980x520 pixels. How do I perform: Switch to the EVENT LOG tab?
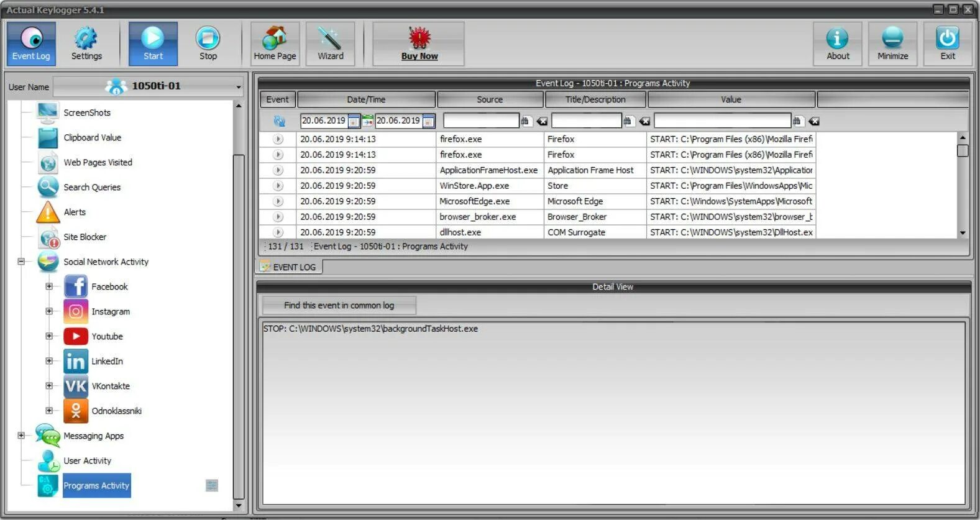click(x=290, y=267)
